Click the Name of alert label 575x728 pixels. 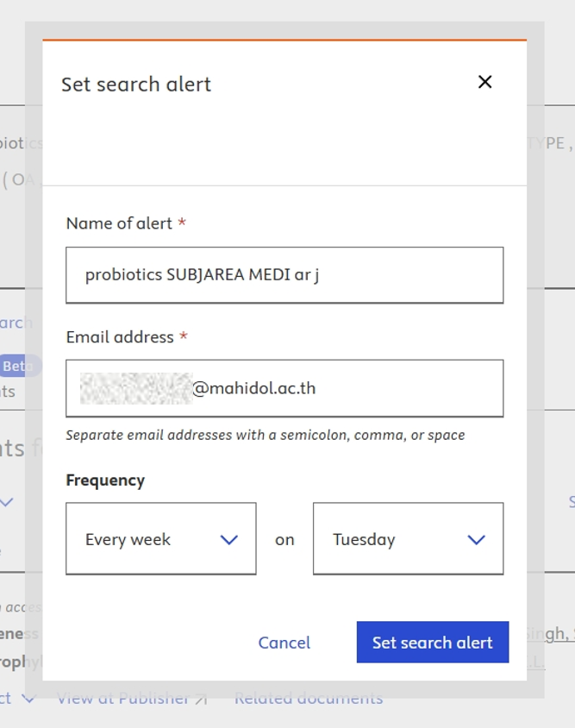(x=119, y=223)
